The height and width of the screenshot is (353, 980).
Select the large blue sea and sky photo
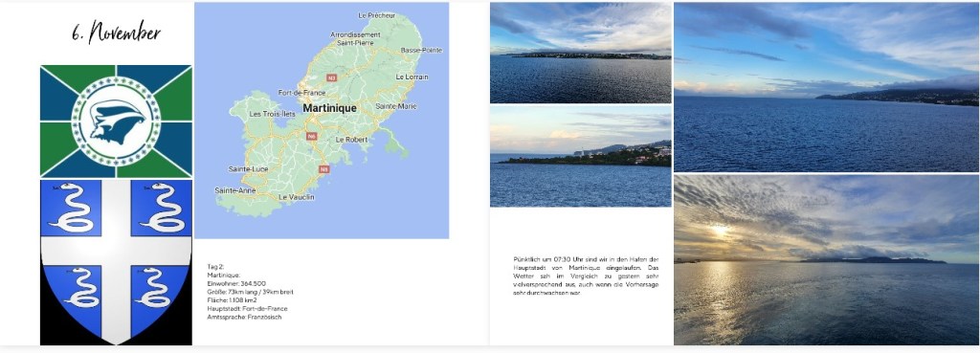click(826, 87)
